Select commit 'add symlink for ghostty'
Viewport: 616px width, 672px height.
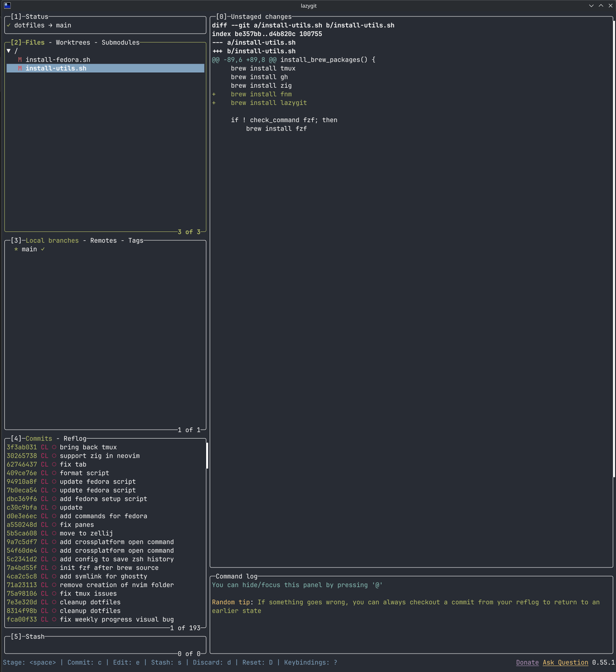coord(105,576)
